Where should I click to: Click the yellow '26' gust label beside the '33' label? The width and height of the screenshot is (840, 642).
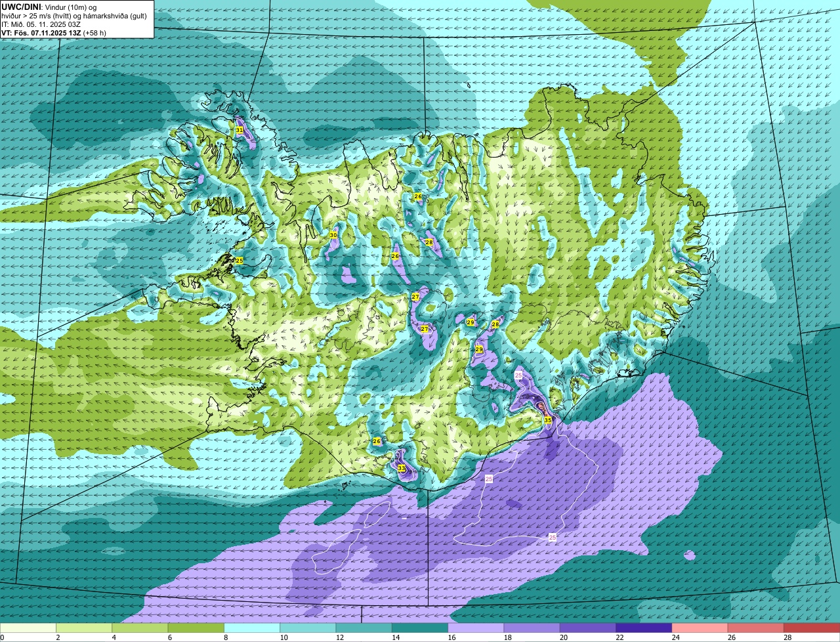click(x=377, y=441)
